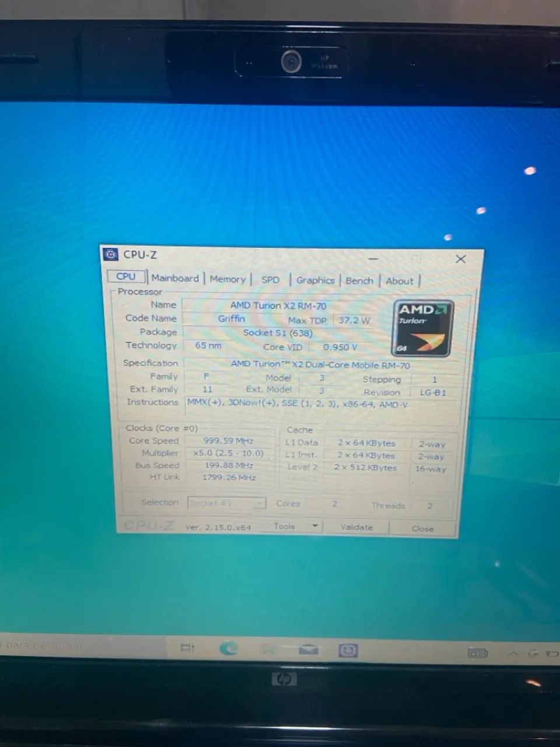
Task: Minimize the CPU-Z window
Action: [x=373, y=258]
